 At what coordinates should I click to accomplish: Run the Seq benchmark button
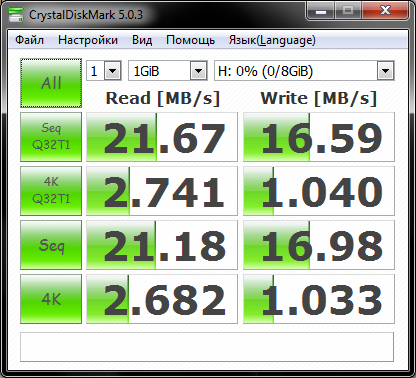[x=51, y=245]
